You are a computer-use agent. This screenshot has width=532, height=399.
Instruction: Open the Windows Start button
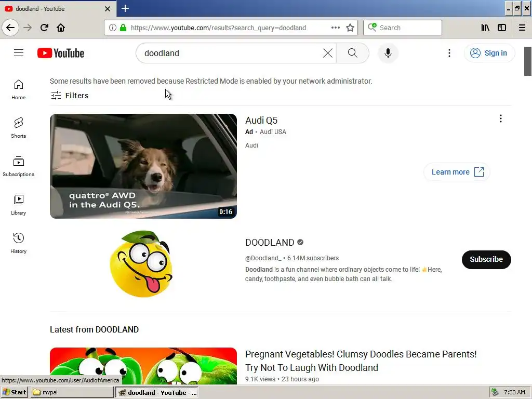tap(15, 392)
